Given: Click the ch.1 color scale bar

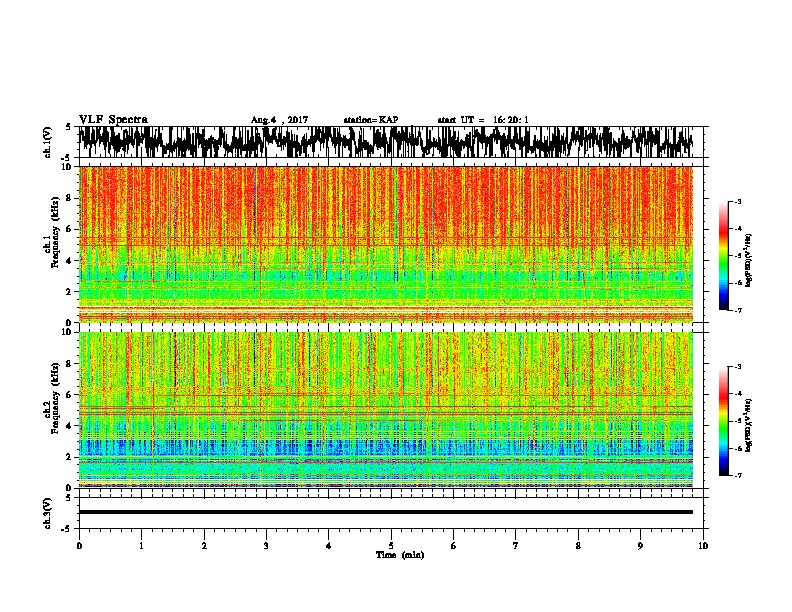Looking at the screenshot, I should [723, 256].
